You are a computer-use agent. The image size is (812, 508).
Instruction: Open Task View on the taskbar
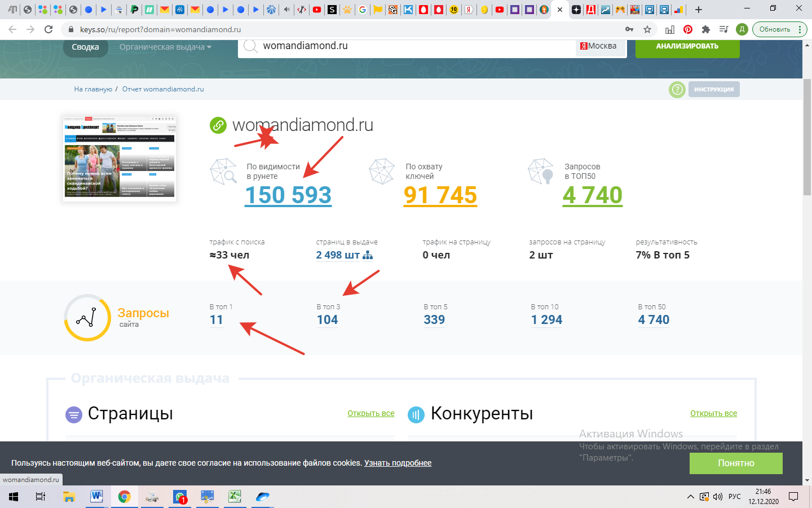point(41,497)
